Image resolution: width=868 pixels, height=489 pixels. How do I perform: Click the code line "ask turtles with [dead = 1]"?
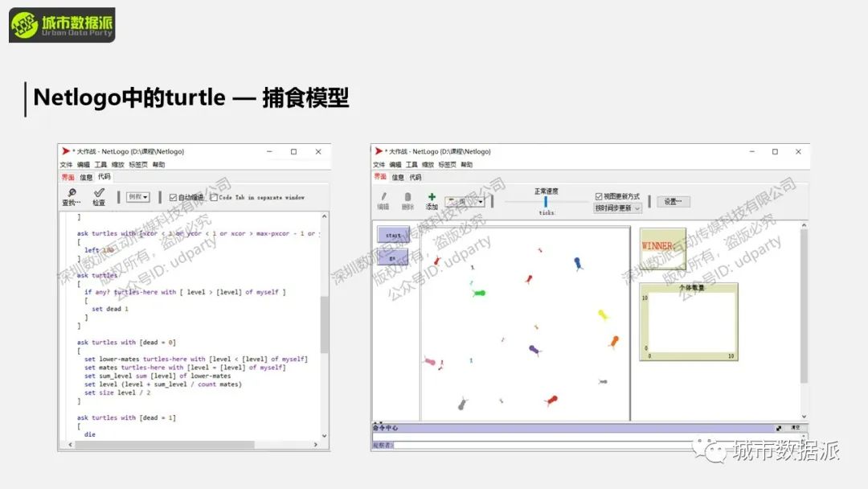(x=126, y=417)
